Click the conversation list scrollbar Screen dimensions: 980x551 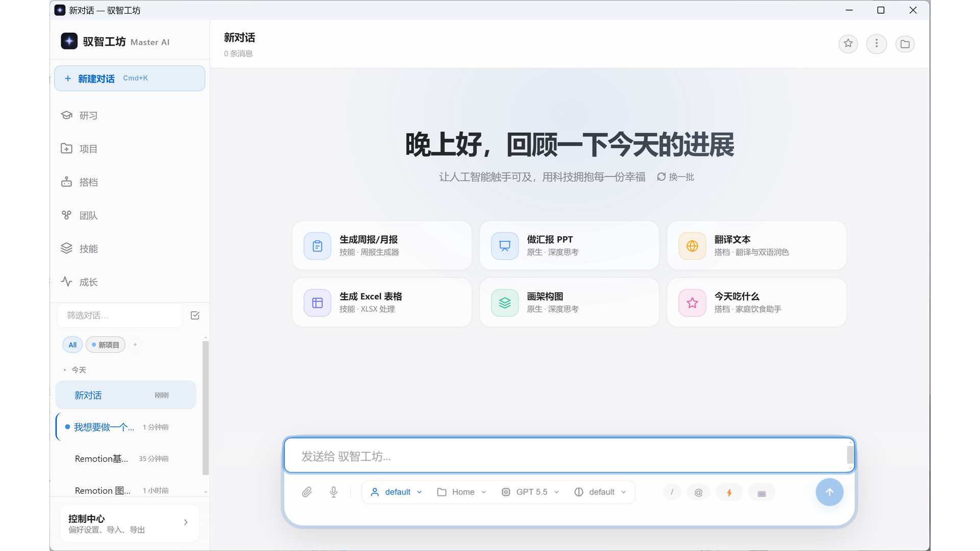[205, 408]
